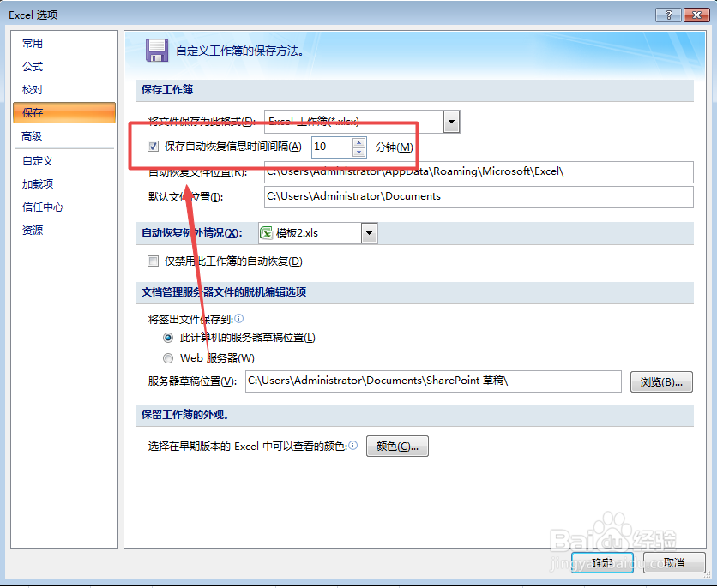Click the info icon beside the color label
Image resolution: width=717 pixels, height=588 pixels.
[x=353, y=445]
